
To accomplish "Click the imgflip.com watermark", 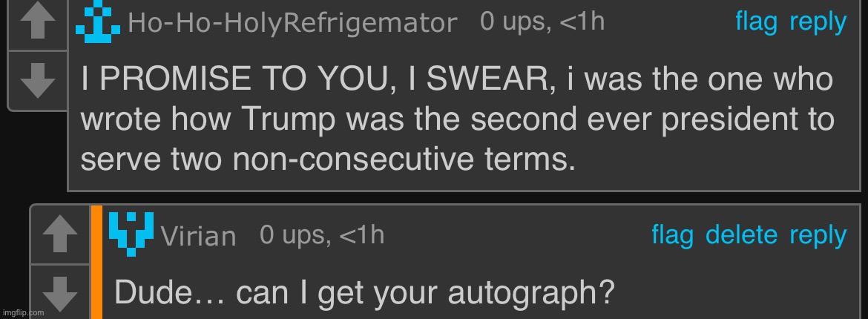I will coord(24,312).
